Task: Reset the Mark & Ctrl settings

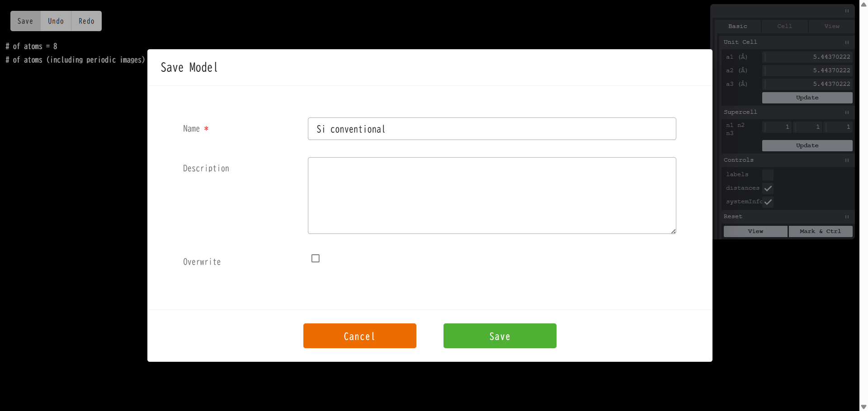Action: pyautogui.click(x=820, y=231)
